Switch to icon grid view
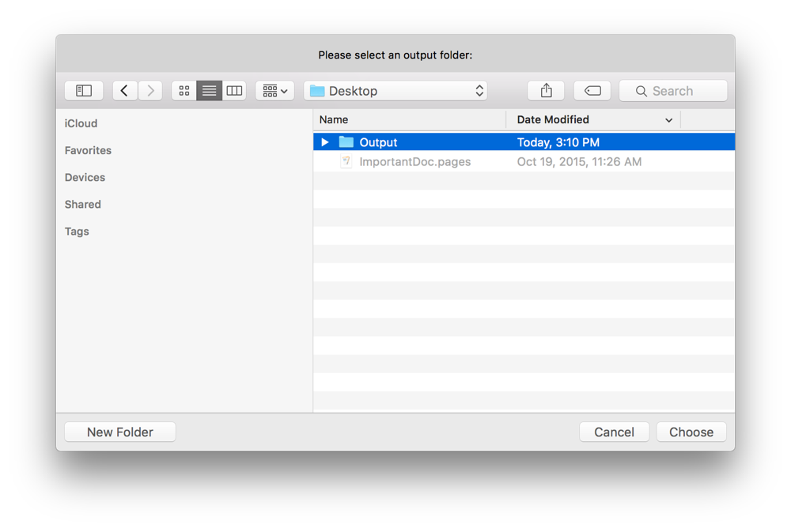Viewport: 791px width, 532px height. [184, 91]
